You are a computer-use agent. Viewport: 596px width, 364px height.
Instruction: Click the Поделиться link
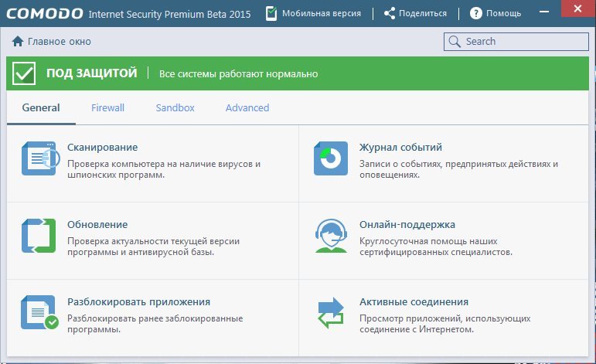tap(423, 14)
